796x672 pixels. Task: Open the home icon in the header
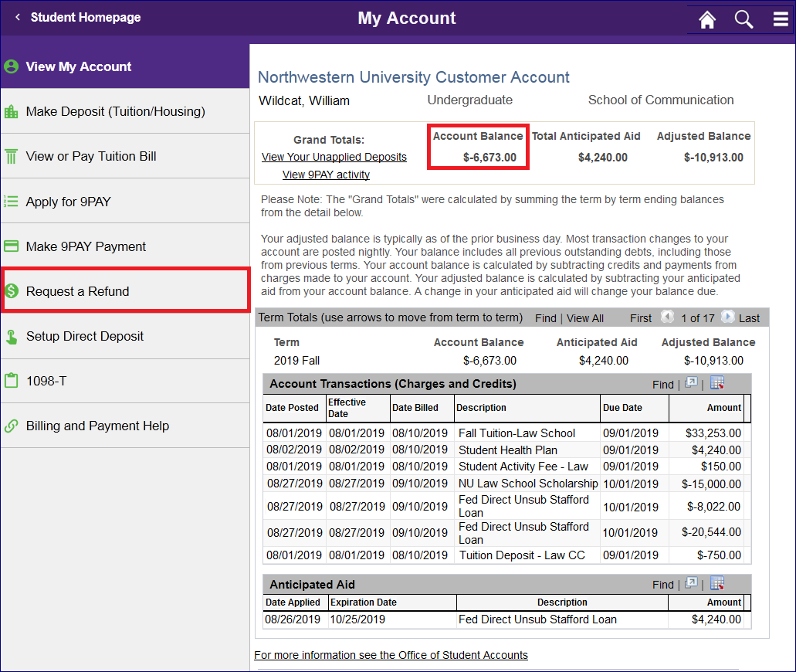tap(706, 19)
